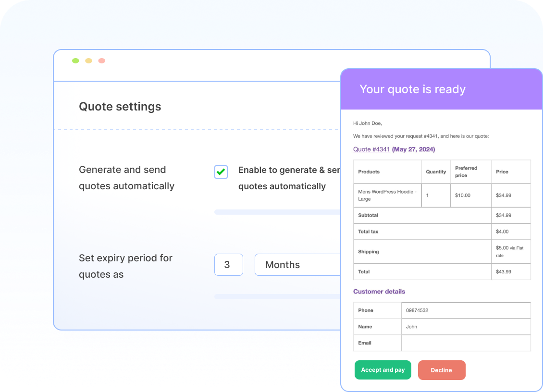The width and height of the screenshot is (543, 392).
Task: Click the empty Email field
Action: click(x=466, y=343)
